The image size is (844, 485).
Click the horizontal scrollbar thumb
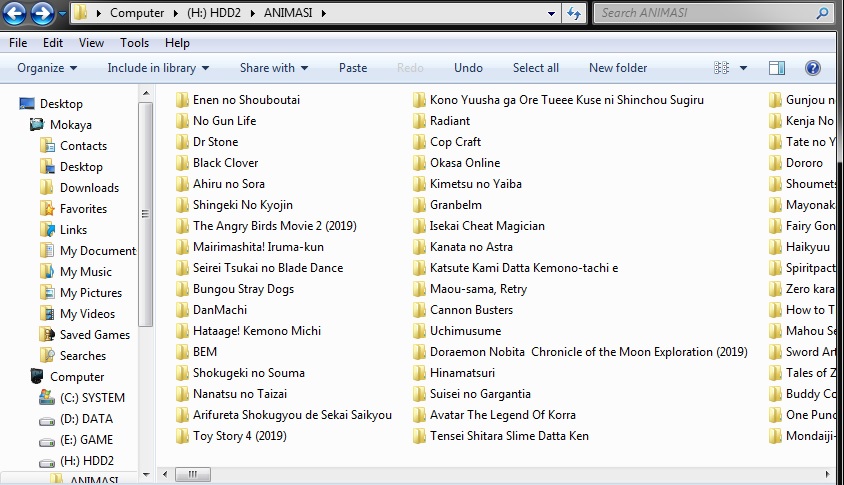(x=192, y=474)
